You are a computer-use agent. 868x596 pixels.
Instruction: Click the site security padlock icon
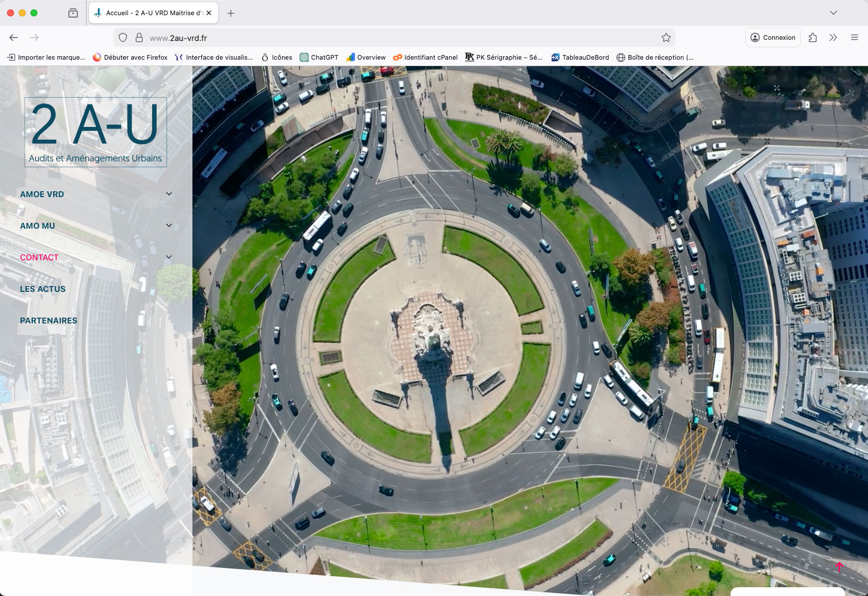(x=139, y=37)
